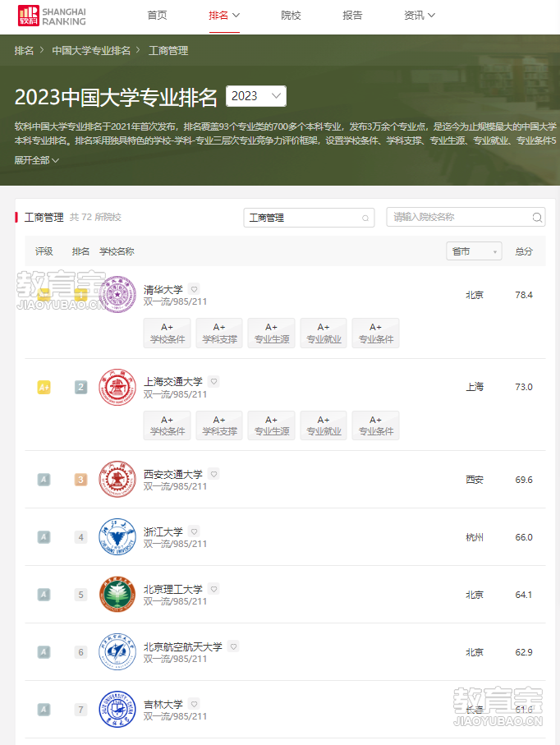
Task: Favorite 北京理工大学 with heart icon
Action: [213, 589]
